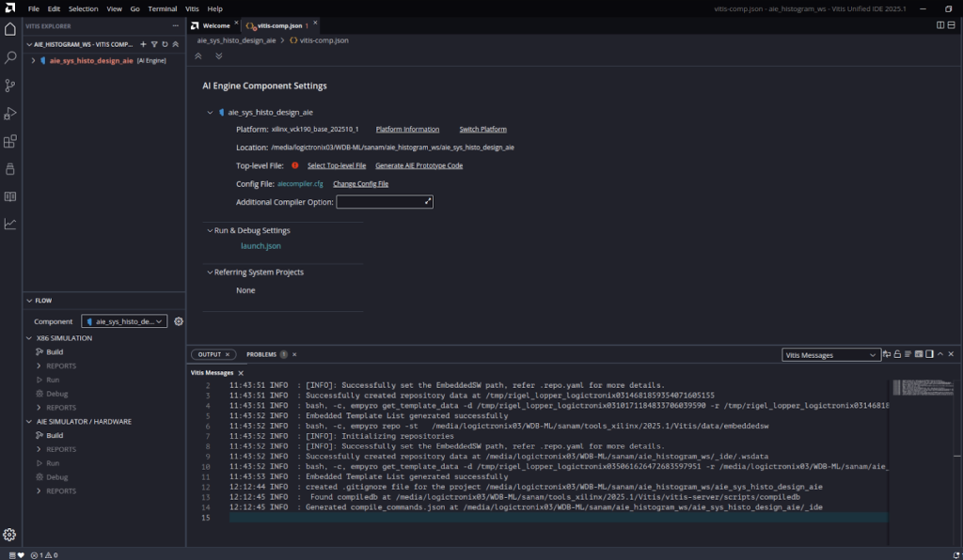This screenshot has width=963, height=560.
Task: Toggle output scroll lock icon
Action: pos(897,354)
